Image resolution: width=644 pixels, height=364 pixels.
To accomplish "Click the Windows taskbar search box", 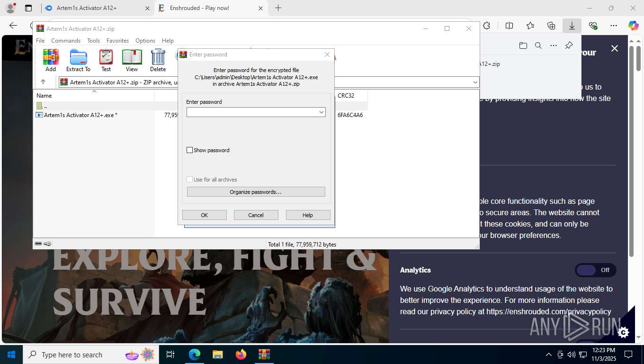I will (90, 355).
